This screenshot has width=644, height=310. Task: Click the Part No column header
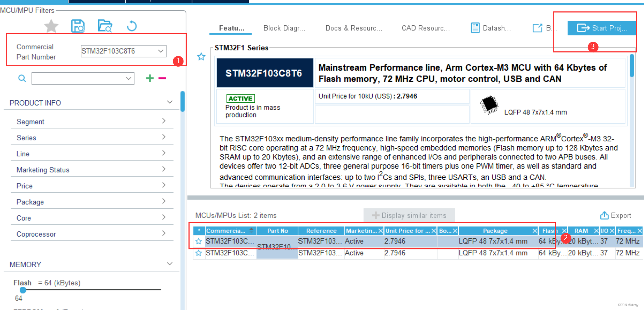click(277, 231)
